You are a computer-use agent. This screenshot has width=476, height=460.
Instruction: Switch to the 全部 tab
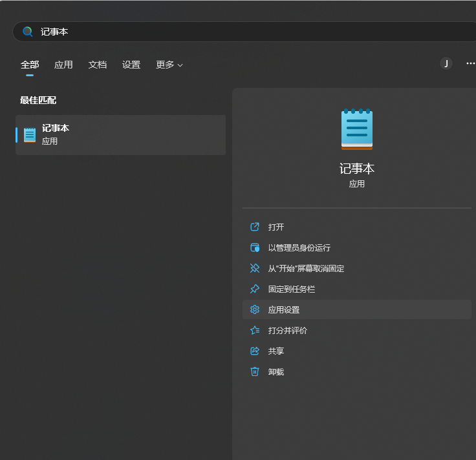pyautogui.click(x=30, y=65)
